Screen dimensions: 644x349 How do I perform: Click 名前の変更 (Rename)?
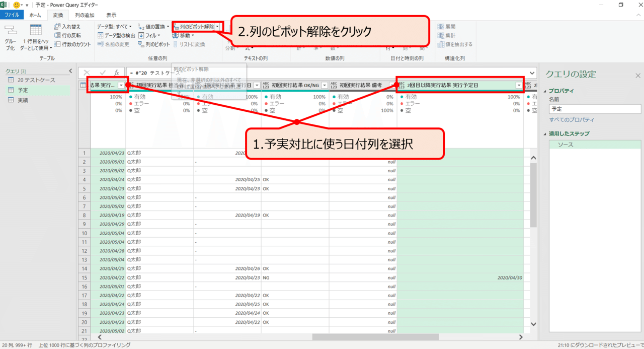[113, 44]
